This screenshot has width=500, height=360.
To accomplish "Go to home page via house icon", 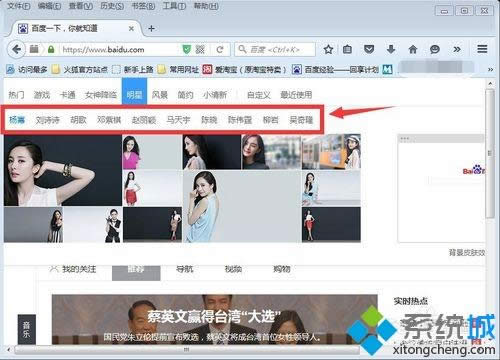I will point(413,49).
